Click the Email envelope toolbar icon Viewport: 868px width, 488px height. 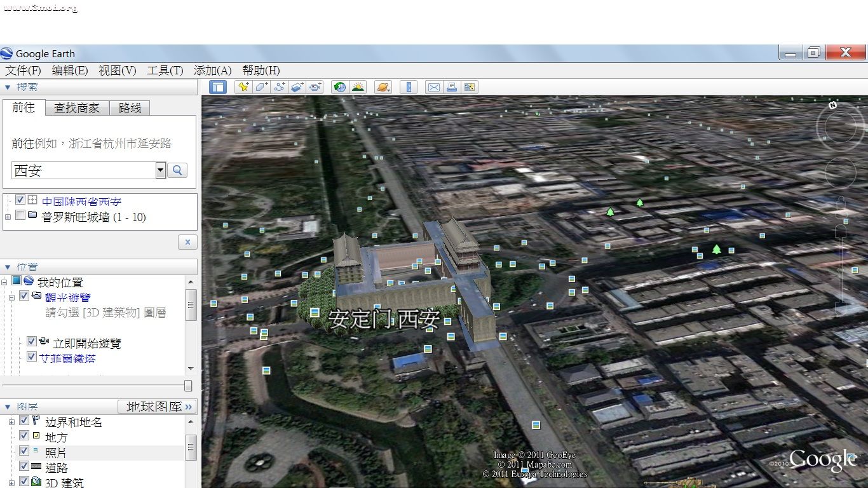click(x=434, y=87)
